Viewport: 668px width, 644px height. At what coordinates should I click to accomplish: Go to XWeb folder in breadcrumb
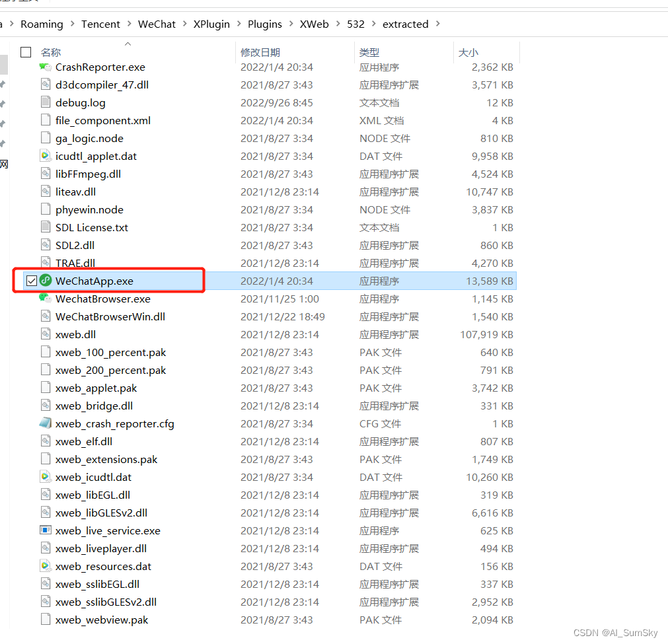315,24
